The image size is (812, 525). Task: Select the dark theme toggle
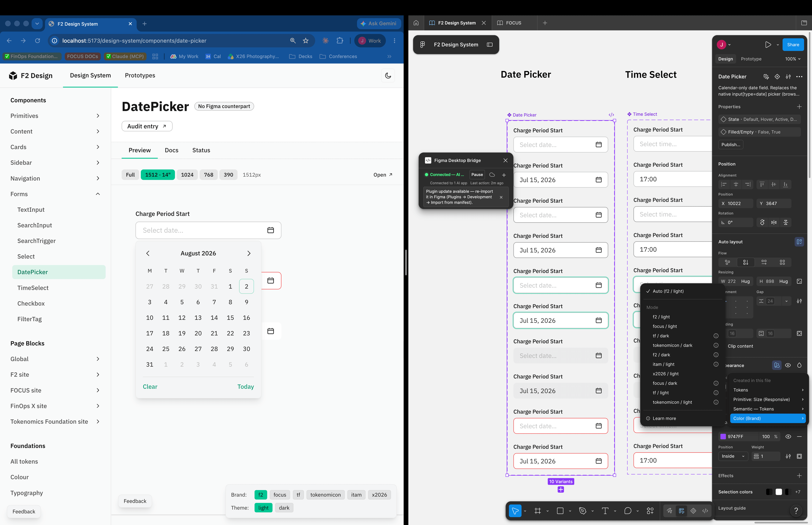[284, 508]
